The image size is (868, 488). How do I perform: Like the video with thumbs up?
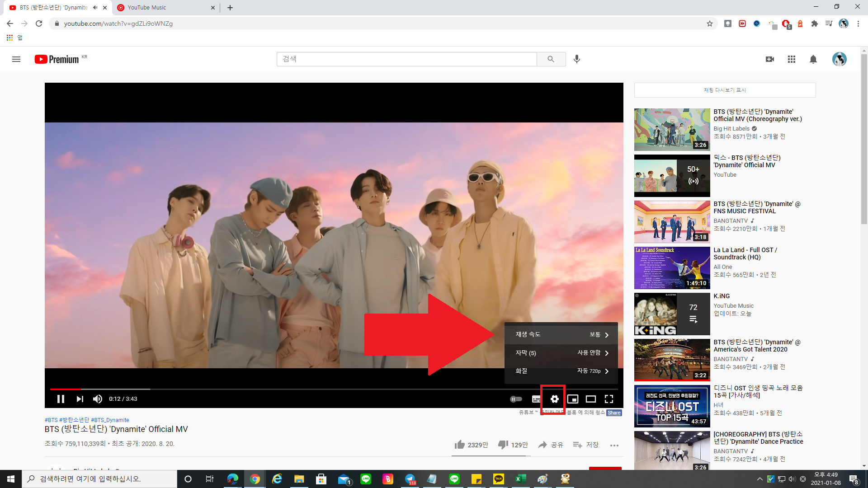460,445
